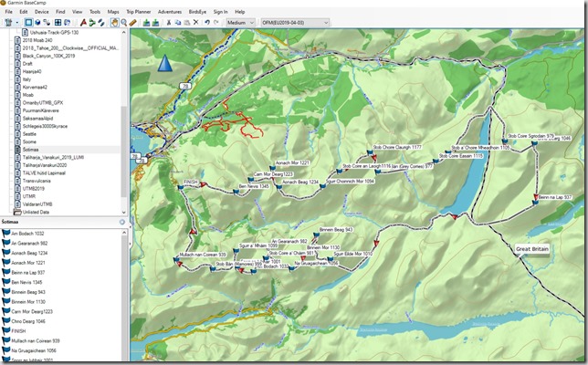Select the Zoom magnifier tool
The height and width of the screenshot is (365, 588).
click(x=124, y=23)
